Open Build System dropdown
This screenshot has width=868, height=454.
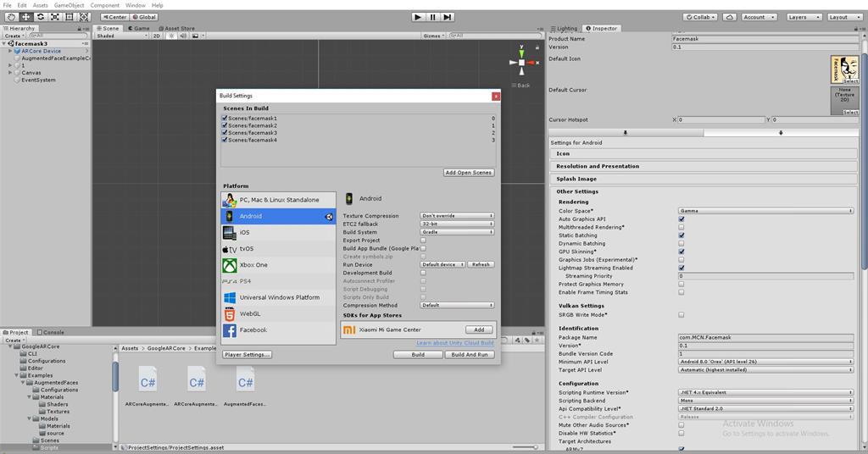pos(457,232)
